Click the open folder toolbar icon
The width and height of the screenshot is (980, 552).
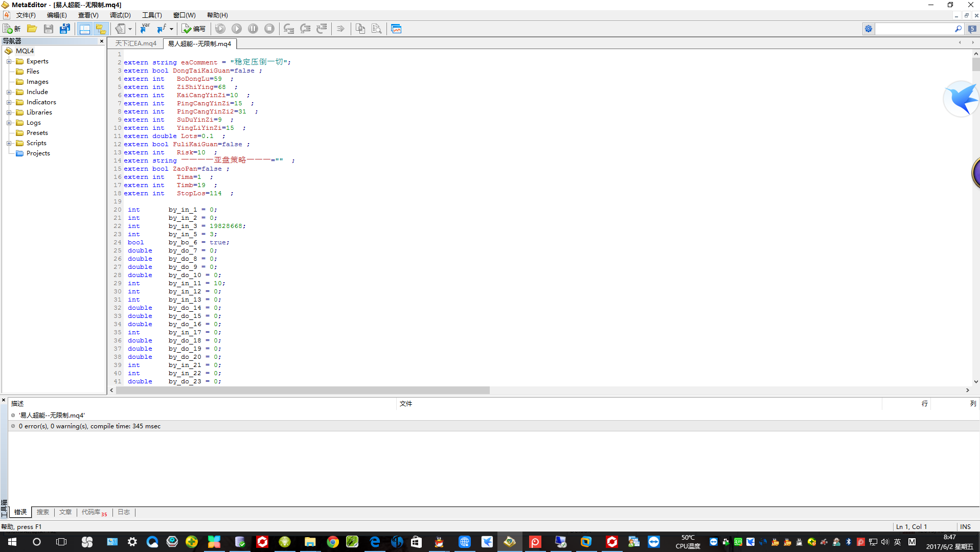[32, 29]
